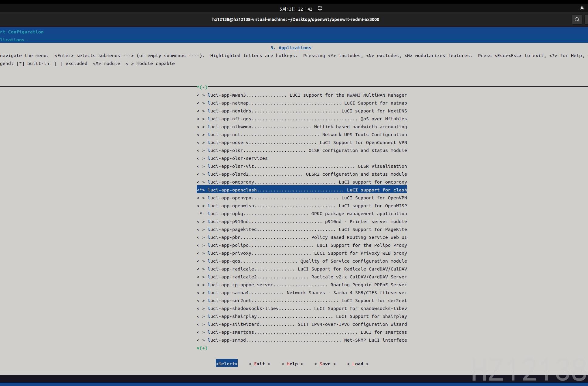Click the v(+) scroll-down indicator
588x386 pixels.
(x=202, y=348)
